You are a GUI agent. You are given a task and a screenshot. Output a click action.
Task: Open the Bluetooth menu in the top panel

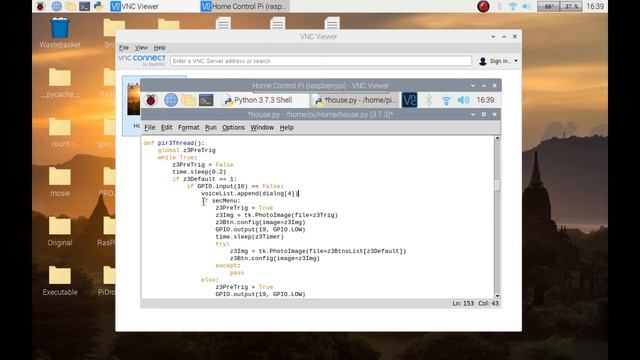[500, 6]
